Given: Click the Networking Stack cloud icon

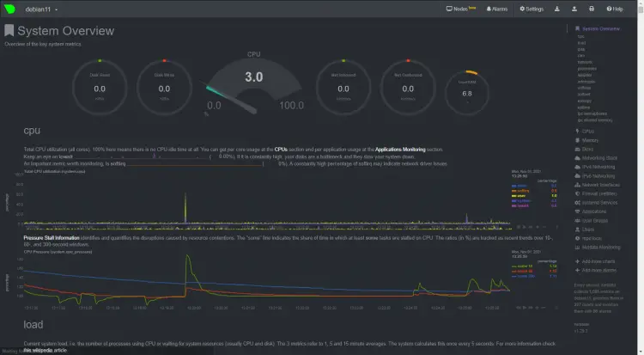Looking at the screenshot, I should [578, 158].
